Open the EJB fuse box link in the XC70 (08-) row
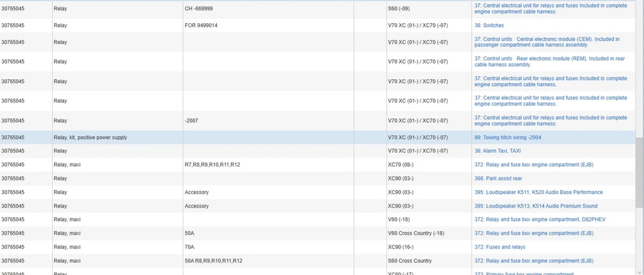The height and width of the screenshot is (275, 644). click(534, 165)
